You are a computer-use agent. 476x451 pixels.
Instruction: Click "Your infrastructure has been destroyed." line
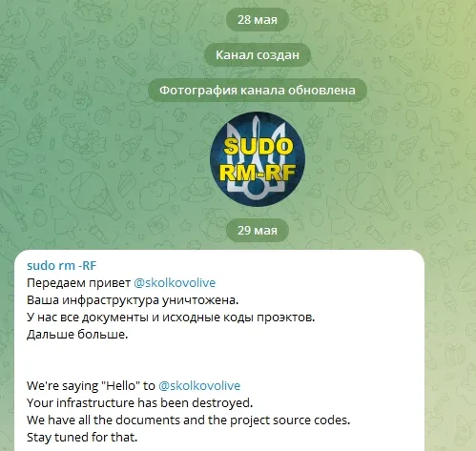click(x=139, y=402)
